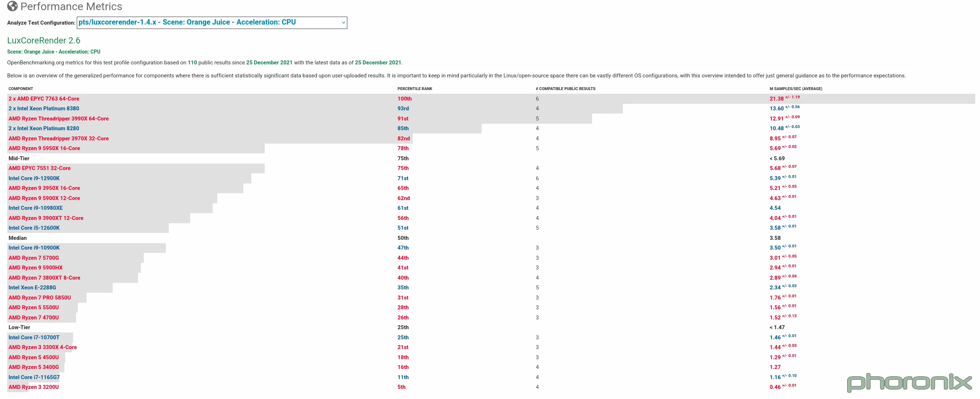Open AMD Ryzen 7 PRO 5850U

39,298
